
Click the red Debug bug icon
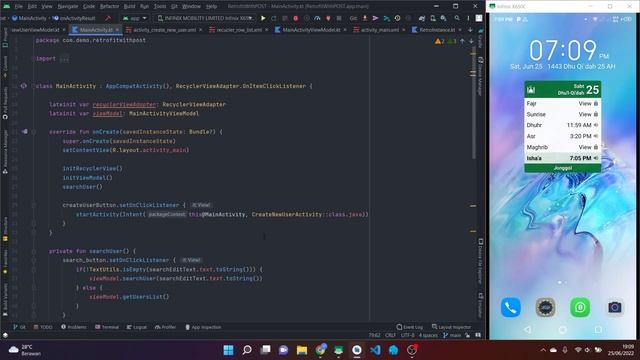tap(296, 18)
